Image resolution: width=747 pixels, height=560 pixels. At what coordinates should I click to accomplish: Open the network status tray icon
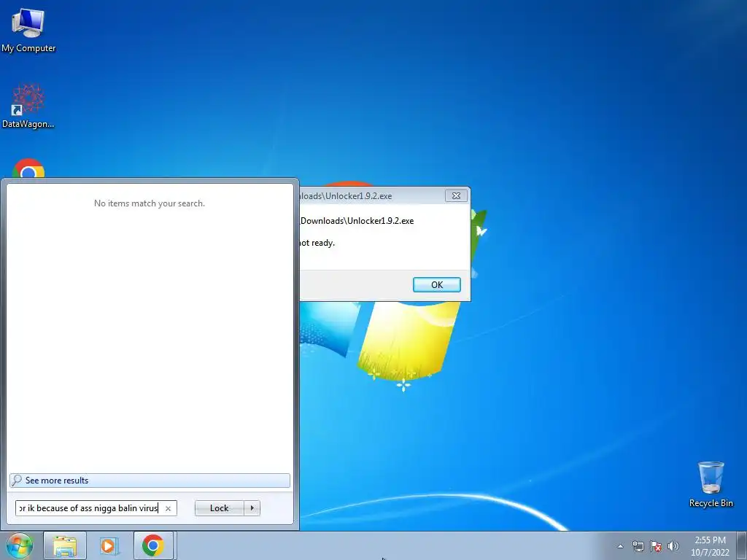pyautogui.click(x=638, y=546)
